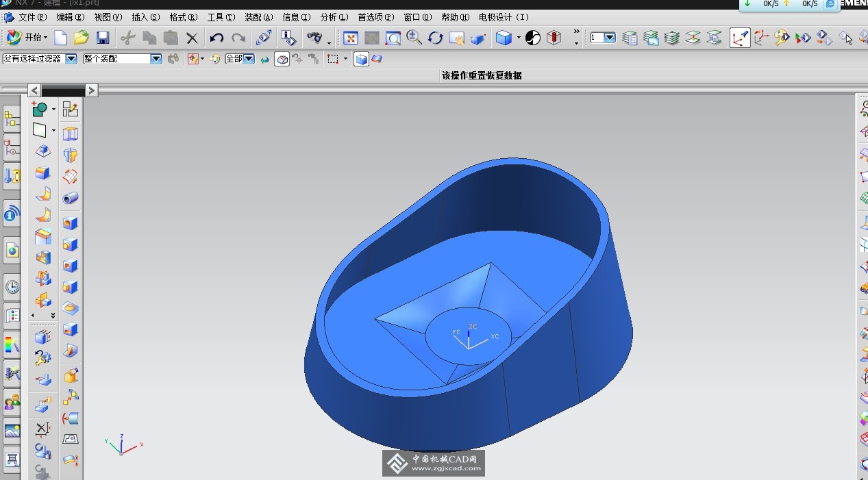This screenshot has width=868, height=480.
Task: Click the right scroll arrow above the sidebar
Action: pos(92,90)
